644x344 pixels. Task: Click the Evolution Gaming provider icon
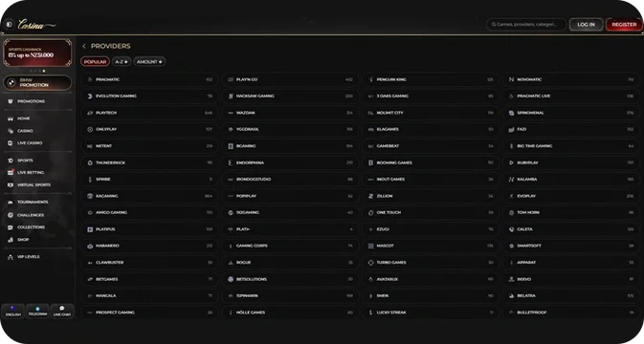pyautogui.click(x=90, y=96)
